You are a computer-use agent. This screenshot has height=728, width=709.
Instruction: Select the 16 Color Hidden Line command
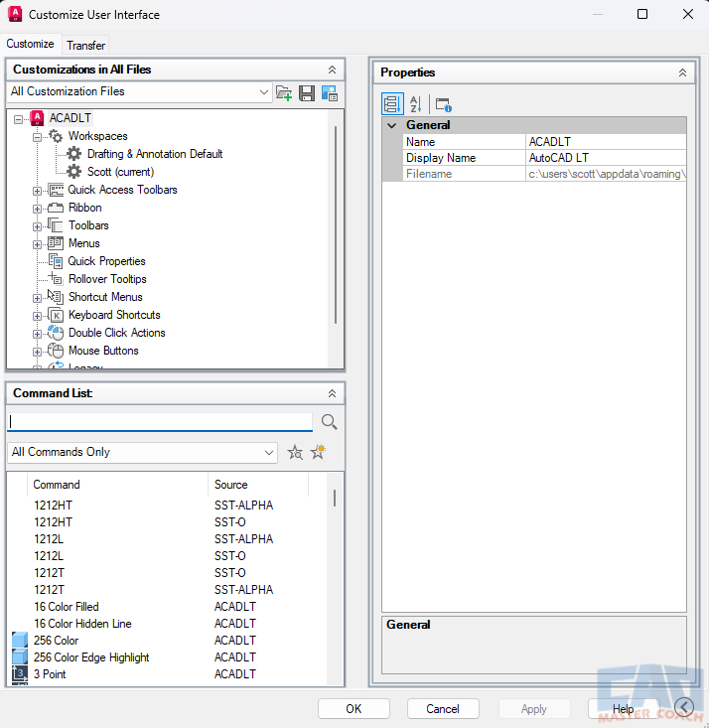click(x=167, y=623)
